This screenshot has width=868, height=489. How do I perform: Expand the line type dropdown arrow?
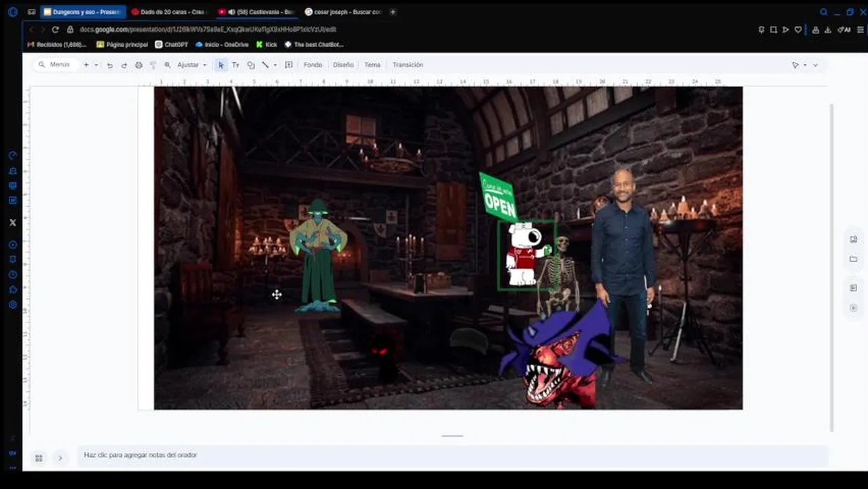[x=274, y=65]
